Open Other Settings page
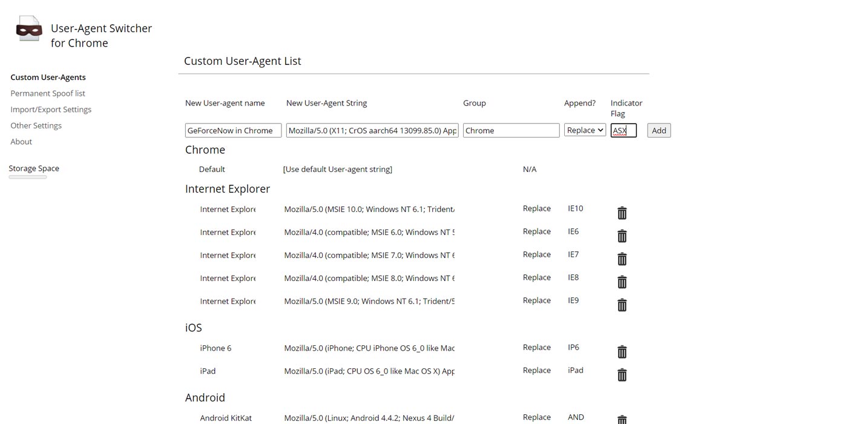 (36, 125)
